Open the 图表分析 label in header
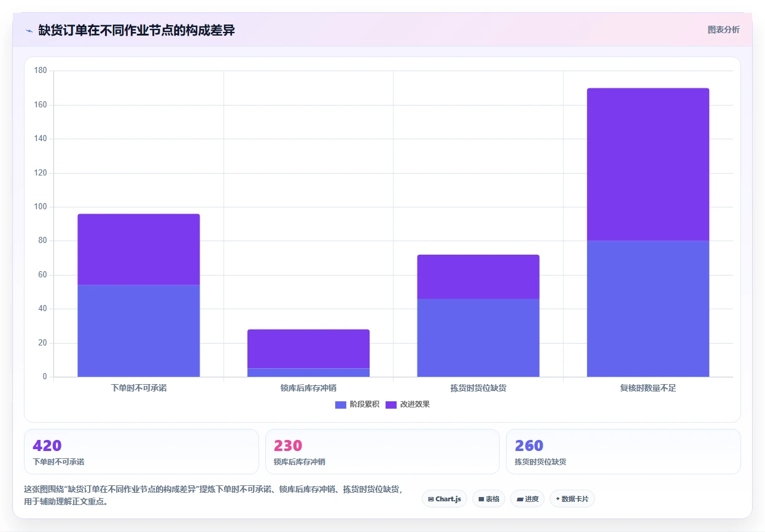 point(724,29)
